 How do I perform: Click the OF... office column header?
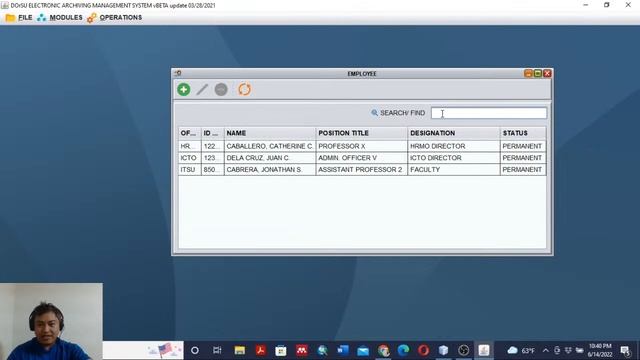click(x=189, y=133)
